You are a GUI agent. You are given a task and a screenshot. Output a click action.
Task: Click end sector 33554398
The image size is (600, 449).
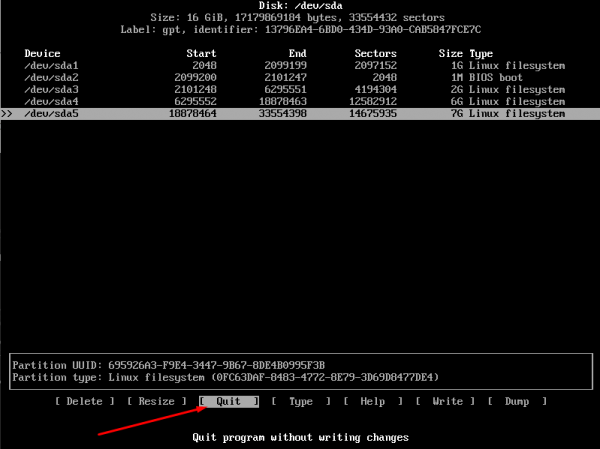(x=282, y=114)
